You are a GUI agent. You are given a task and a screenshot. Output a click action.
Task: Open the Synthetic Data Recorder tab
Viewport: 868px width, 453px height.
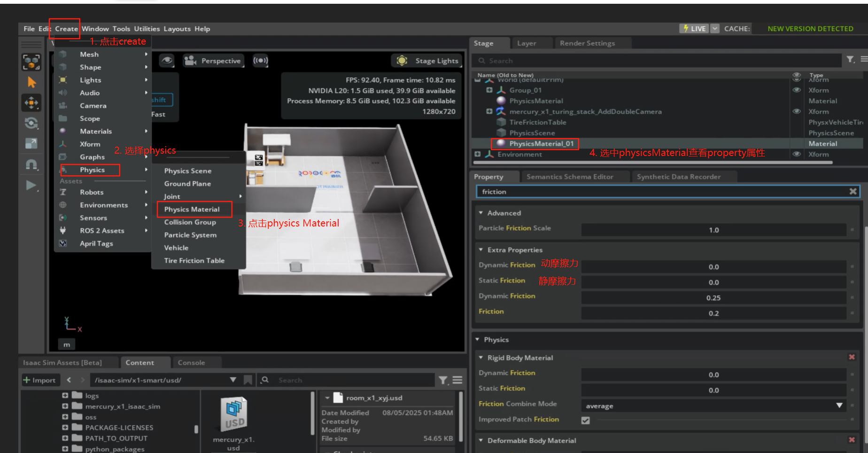(679, 177)
